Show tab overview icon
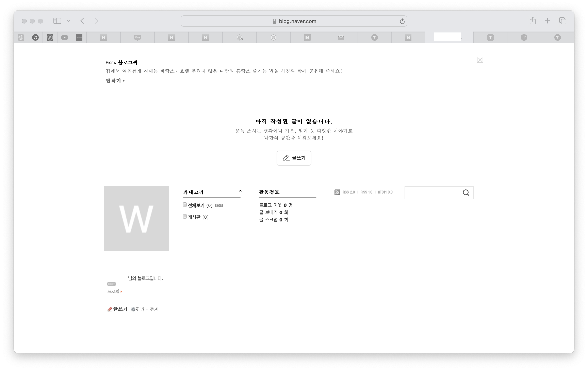588x370 pixels. pyautogui.click(x=563, y=21)
